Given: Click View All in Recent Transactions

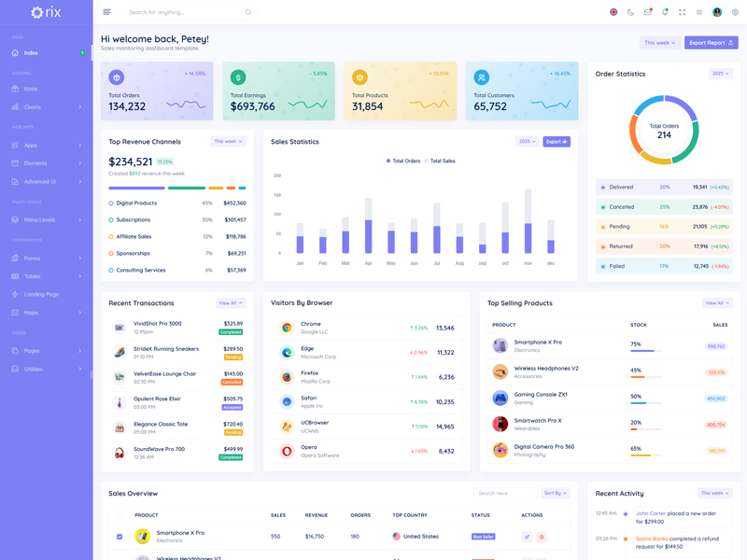Looking at the screenshot, I should (230, 303).
